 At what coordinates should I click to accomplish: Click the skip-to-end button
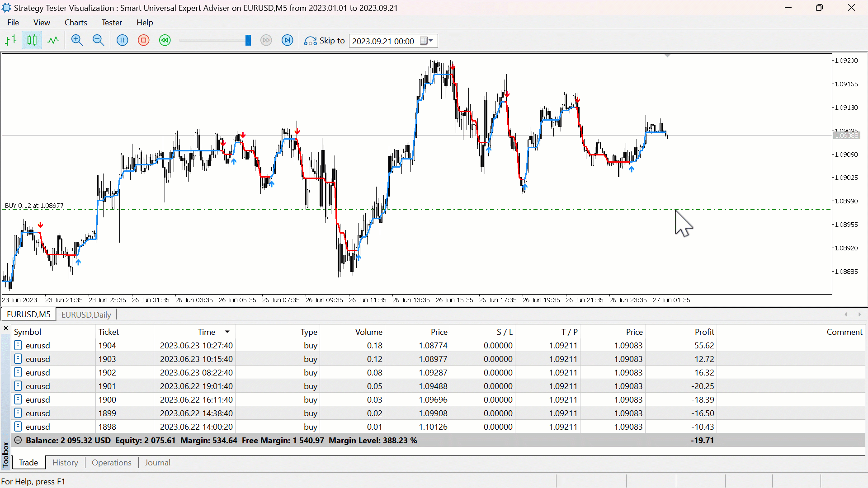pyautogui.click(x=288, y=41)
